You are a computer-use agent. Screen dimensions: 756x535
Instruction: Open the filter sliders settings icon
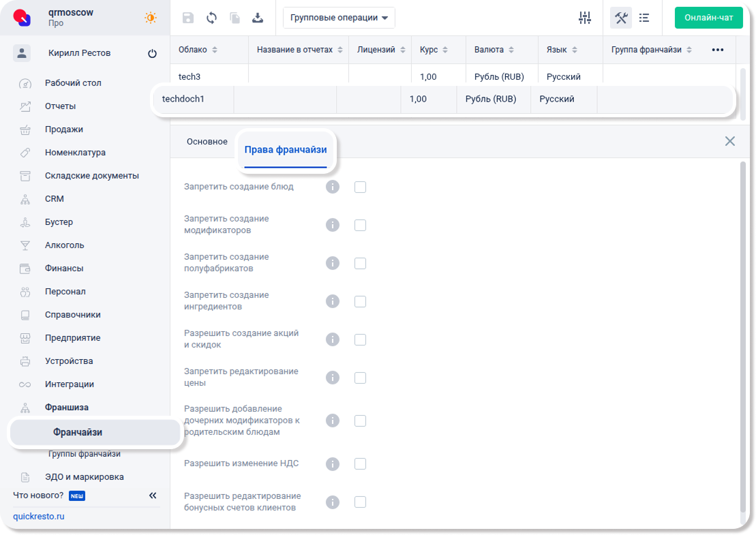[x=584, y=18]
